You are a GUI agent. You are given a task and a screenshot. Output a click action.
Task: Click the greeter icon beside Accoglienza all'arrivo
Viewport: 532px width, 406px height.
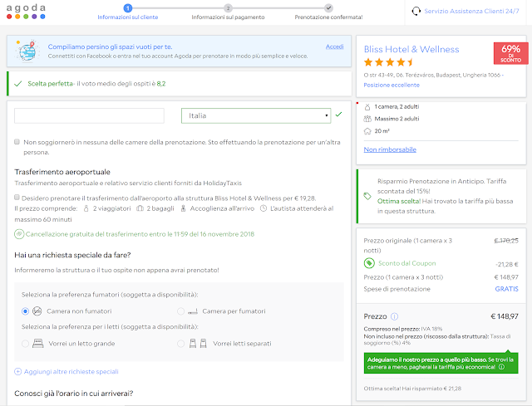[x=183, y=208]
